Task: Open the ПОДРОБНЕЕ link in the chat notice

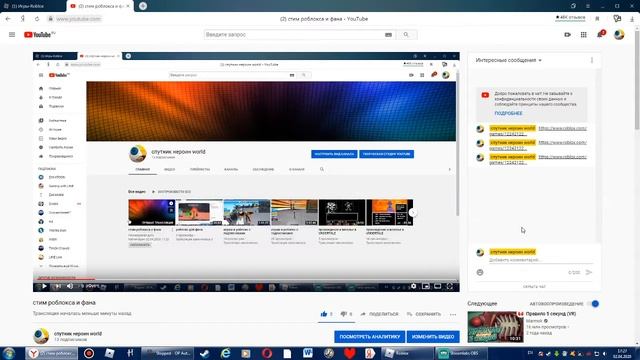Action: pyautogui.click(x=508, y=113)
